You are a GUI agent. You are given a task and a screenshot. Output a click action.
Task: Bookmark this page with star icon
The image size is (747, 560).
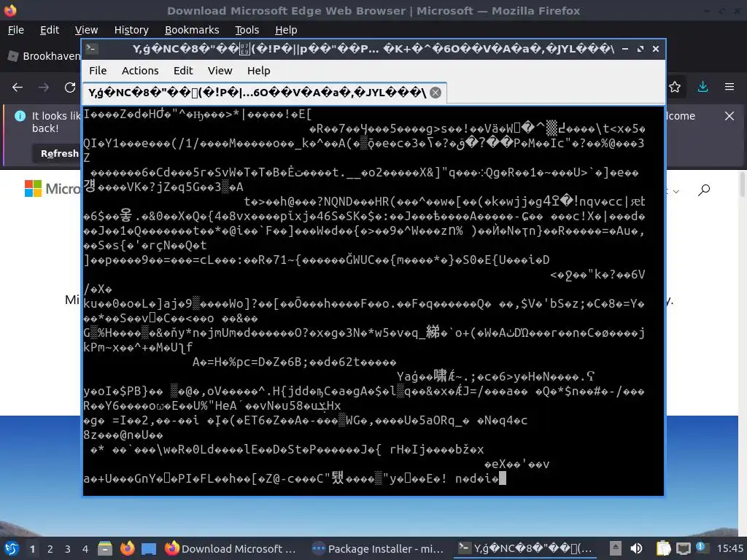point(675,87)
